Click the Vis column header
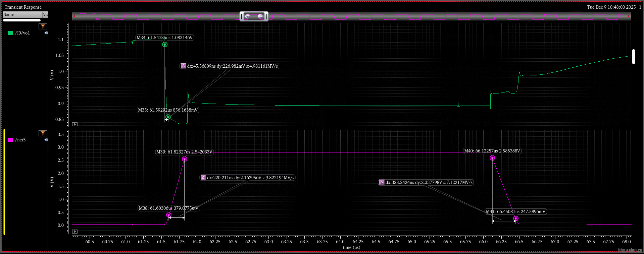 click(x=45, y=14)
